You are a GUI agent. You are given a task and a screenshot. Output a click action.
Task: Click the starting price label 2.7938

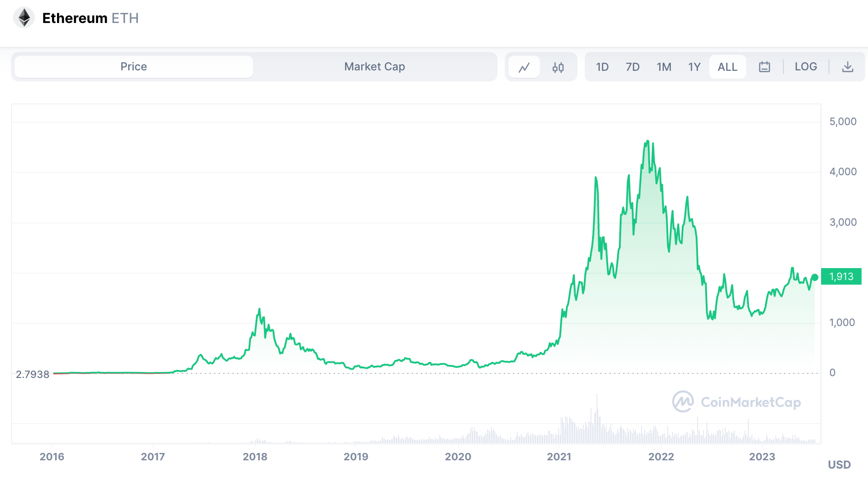click(x=32, y=374)
